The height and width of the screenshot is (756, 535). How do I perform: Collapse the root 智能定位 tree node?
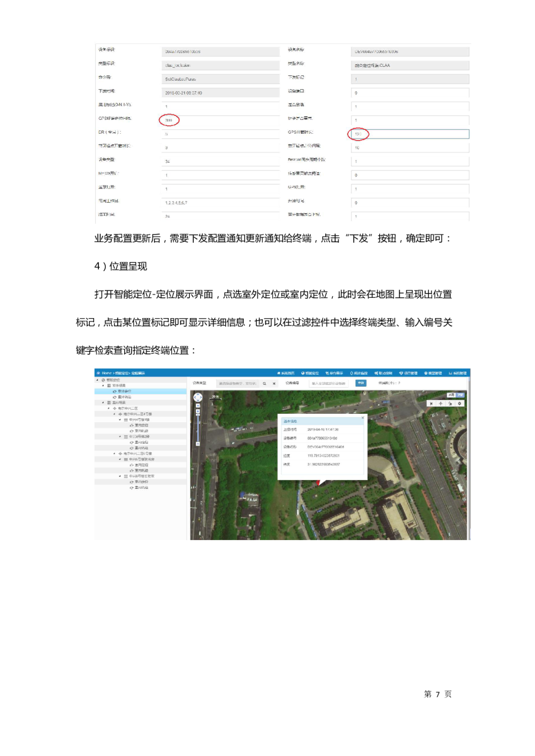(97, 380)
